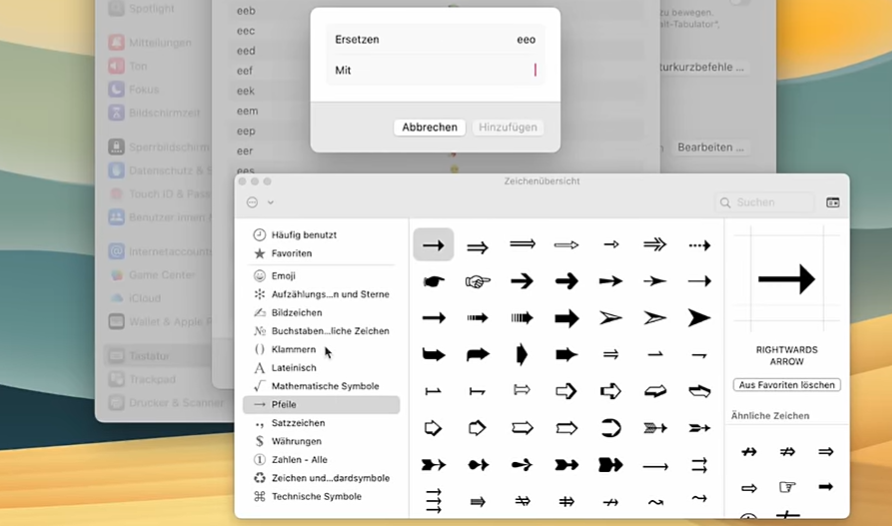Viewport: 892px width, 526px height.
Task: Open the Emoji category
Action: click(283, 275)
